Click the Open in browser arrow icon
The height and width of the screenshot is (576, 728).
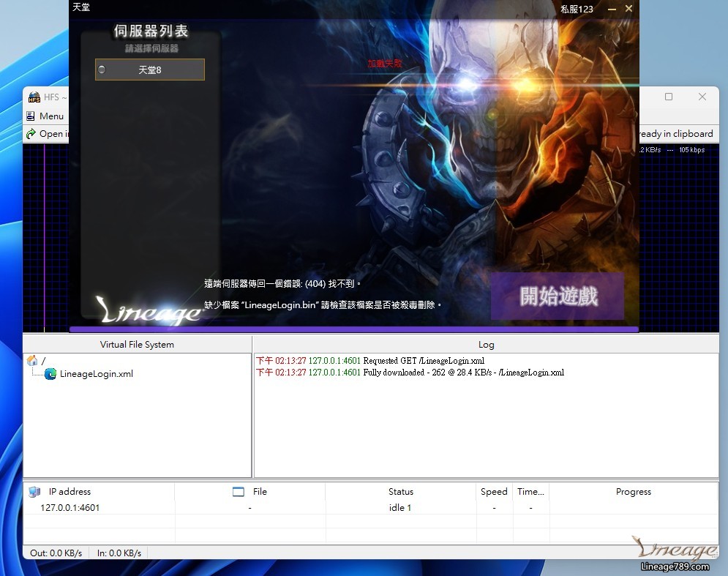click(31, 134)
